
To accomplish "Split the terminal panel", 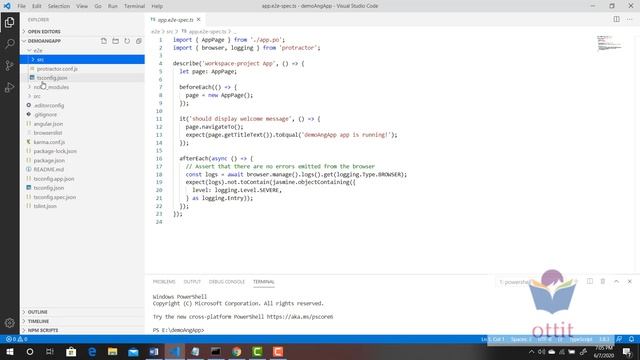I will pos(590,281).
